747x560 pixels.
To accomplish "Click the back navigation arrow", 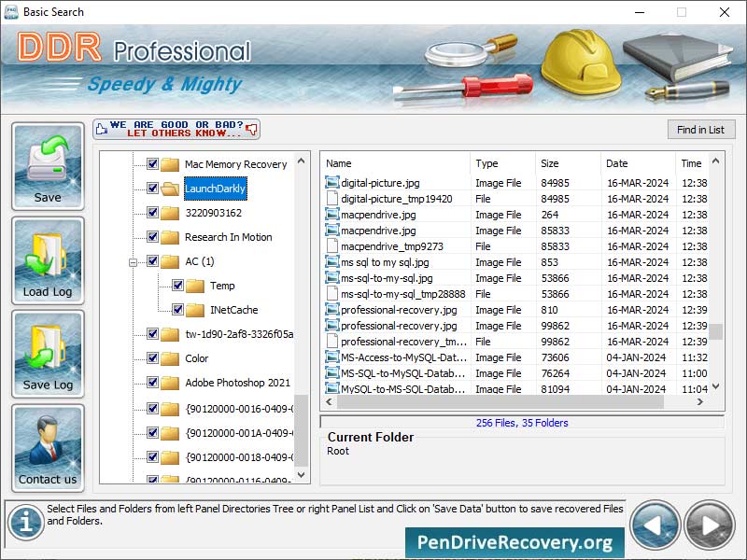I will point(655,525).
